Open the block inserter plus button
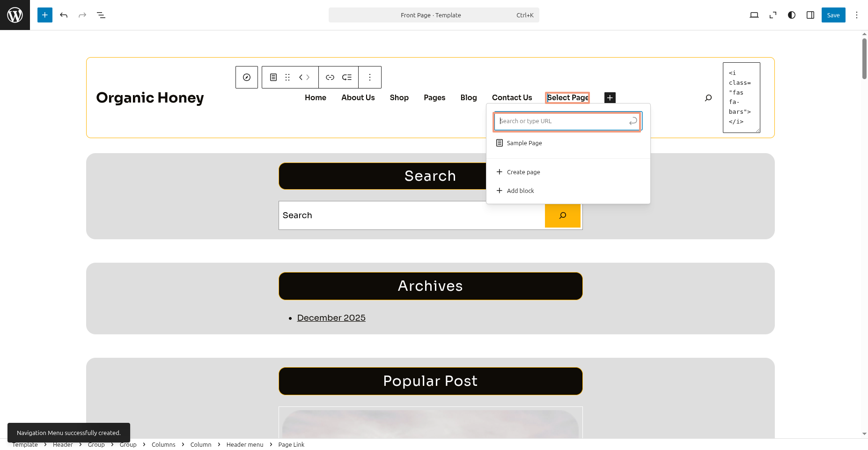The height and width of the screenshot is (450, 868). point(45,15)
